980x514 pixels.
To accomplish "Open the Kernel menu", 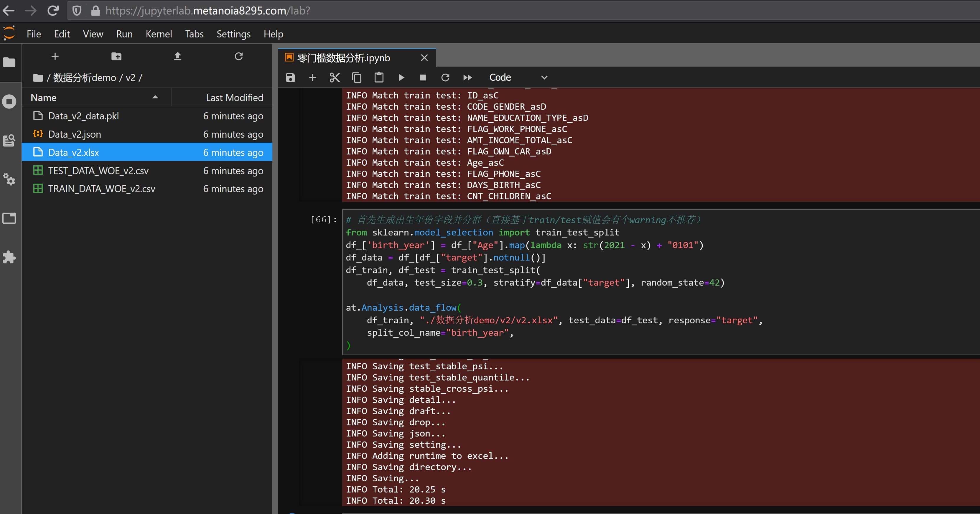I will click(x=159, y=34).
